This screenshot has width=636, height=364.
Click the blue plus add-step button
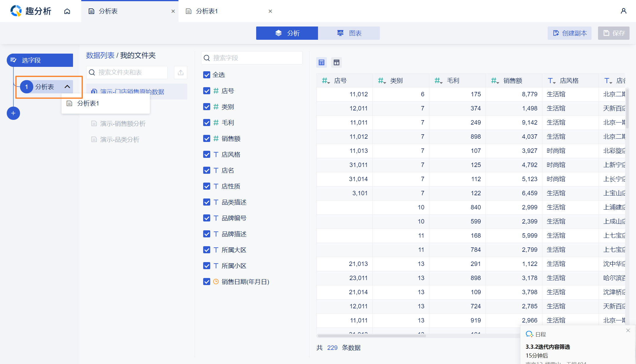tap(13, 113)
